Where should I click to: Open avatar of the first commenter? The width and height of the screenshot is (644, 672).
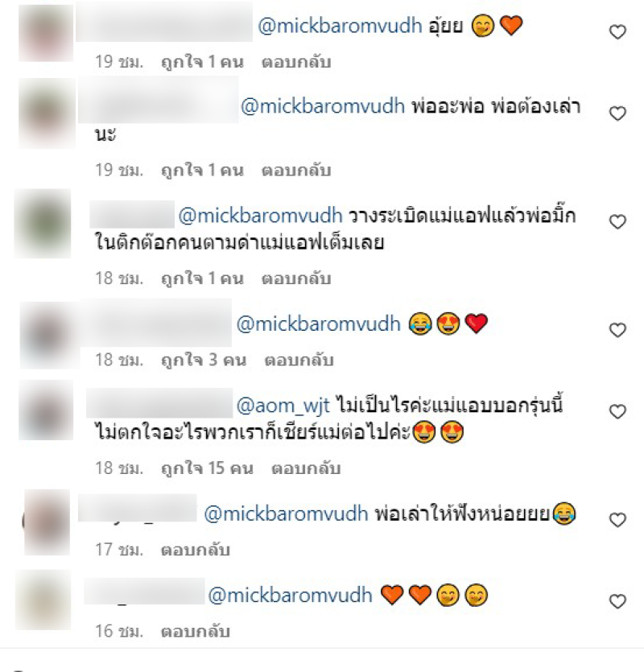(46, 34)
